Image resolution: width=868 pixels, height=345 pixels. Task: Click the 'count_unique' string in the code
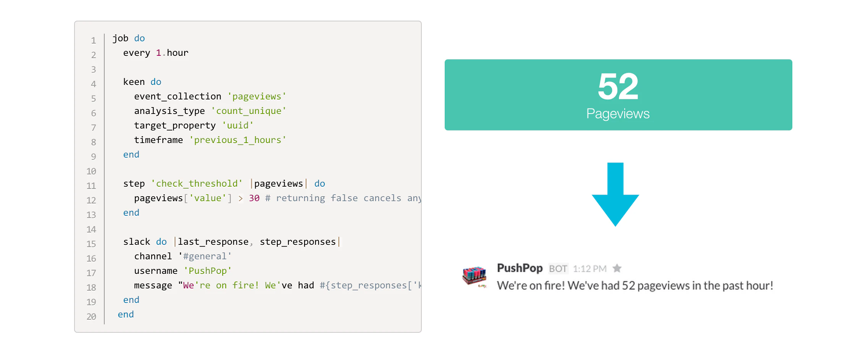tap(249, 111)
